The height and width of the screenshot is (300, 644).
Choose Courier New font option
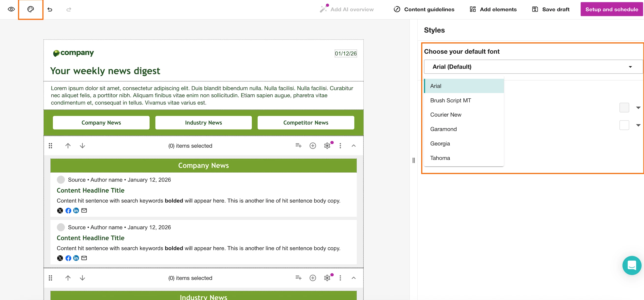pyautogui.click(x=446, y=115)
